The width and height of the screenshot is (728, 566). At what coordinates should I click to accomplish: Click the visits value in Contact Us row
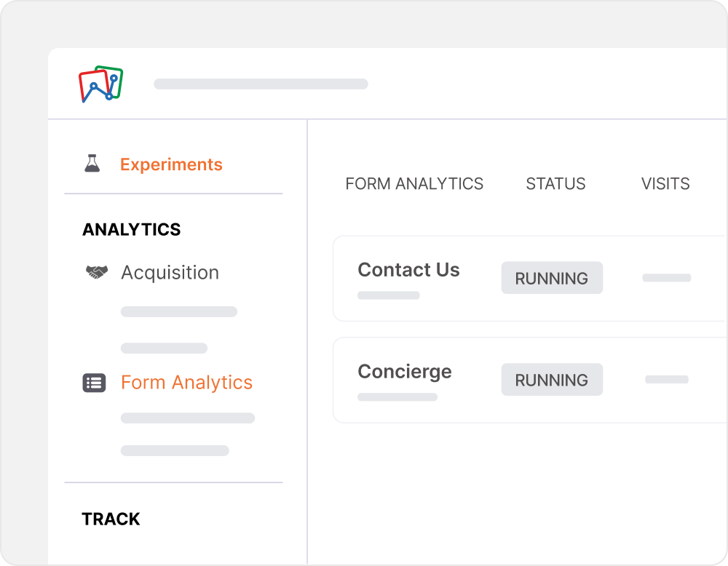[x=666, y=278]
